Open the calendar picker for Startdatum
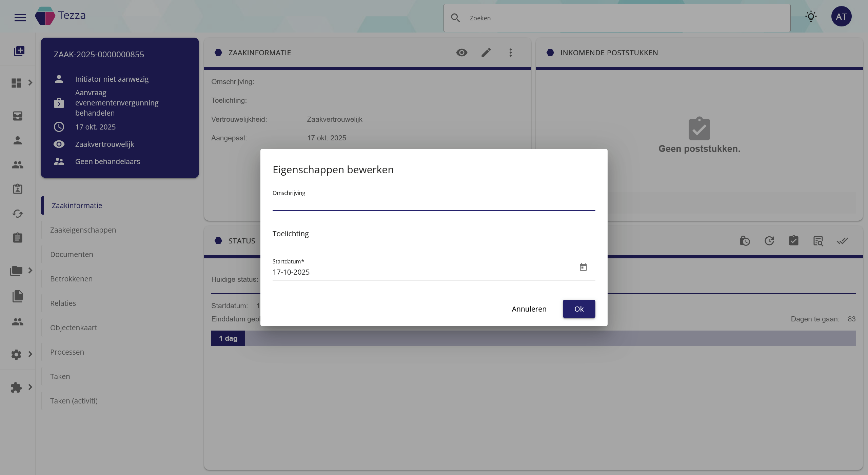This screenshot has height=475, width=868. coord(583,267)
